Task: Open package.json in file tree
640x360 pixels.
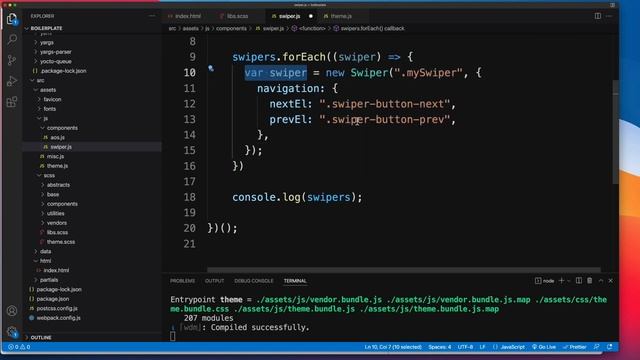Action: 52,299
